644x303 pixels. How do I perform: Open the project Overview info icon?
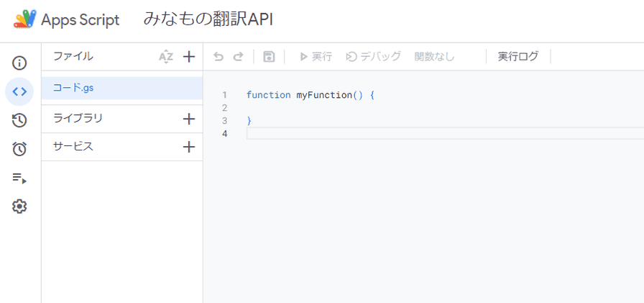pyautogui.click(x=20, y=63)
